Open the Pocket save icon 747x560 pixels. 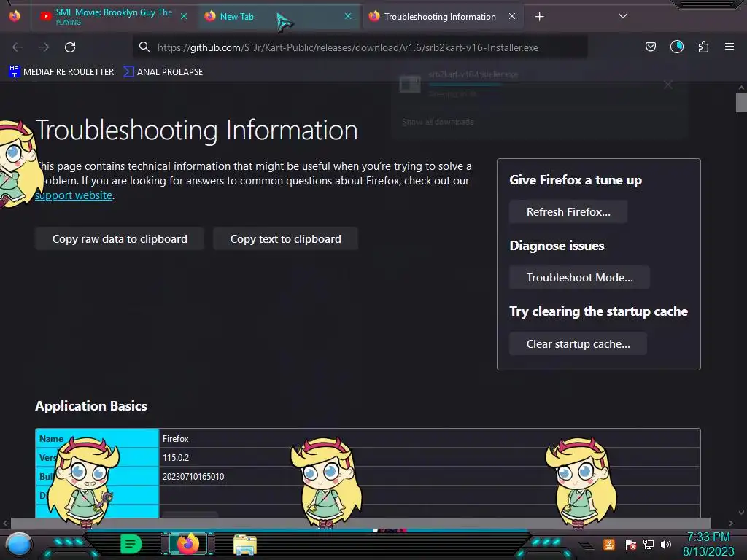650,47
